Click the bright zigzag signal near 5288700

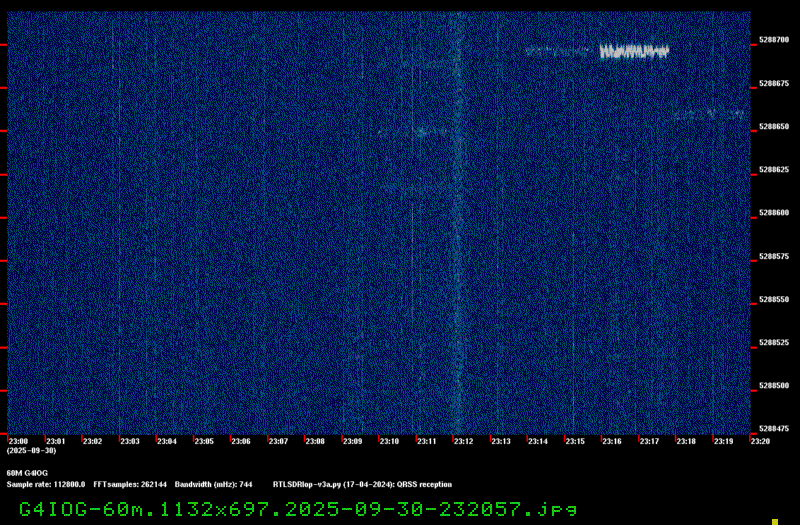[634, 52]
